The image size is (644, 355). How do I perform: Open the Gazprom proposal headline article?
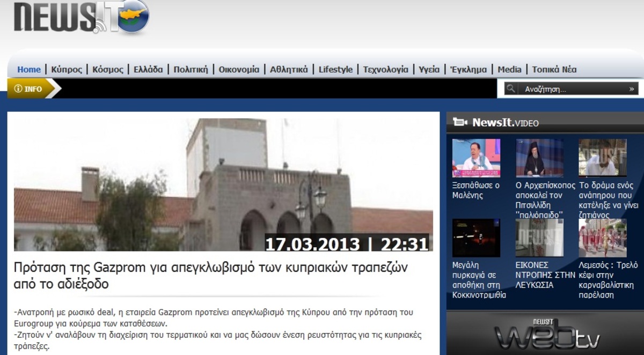pyautogui.click(x=210, y=275)
